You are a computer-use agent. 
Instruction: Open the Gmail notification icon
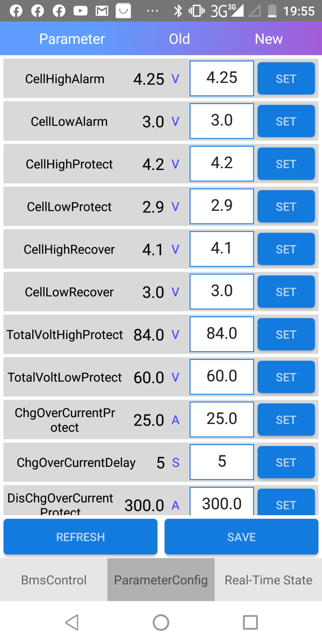(x=102, y=11)
